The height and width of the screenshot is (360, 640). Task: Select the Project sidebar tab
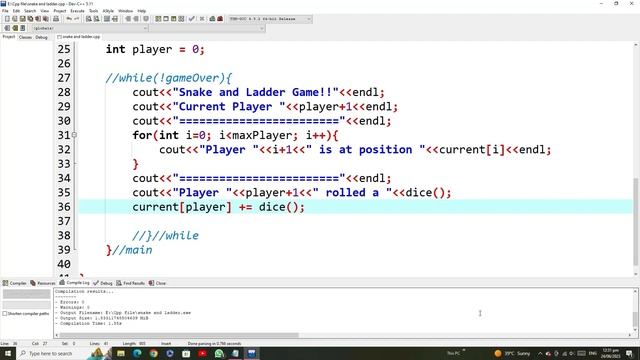(9, 37)
